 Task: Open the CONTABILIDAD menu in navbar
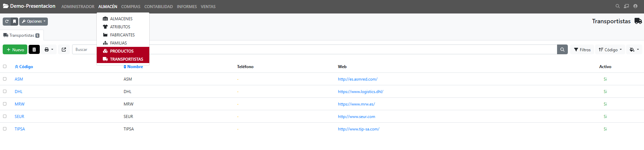[x=158, y=7]
